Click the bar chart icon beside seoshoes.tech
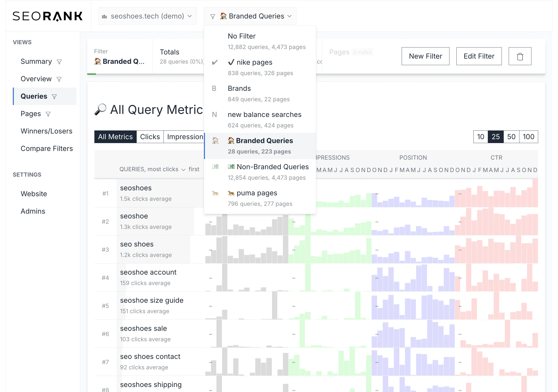This screenshot has width=558, height=392. tap(104, 17)
